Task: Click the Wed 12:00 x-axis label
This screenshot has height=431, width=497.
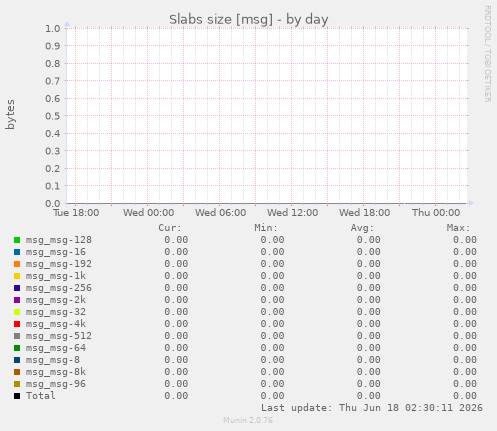Action: tap(292, 213)
